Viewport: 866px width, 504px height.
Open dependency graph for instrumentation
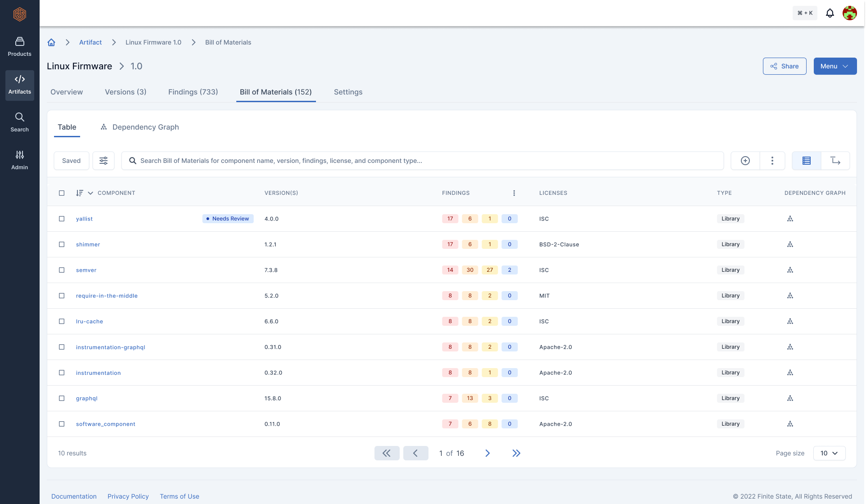pos(790,373)
